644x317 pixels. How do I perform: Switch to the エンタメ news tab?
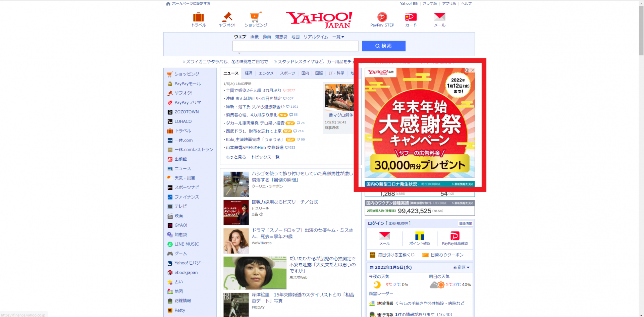[x=266, y=73]
